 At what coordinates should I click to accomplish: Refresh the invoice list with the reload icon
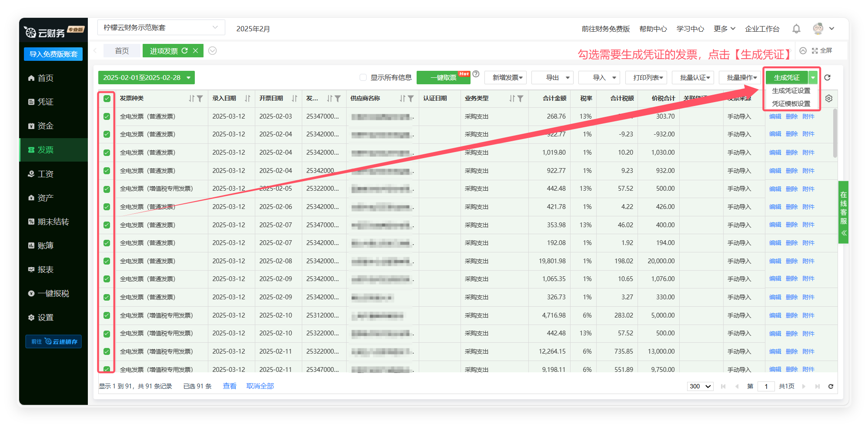(827, 78)
